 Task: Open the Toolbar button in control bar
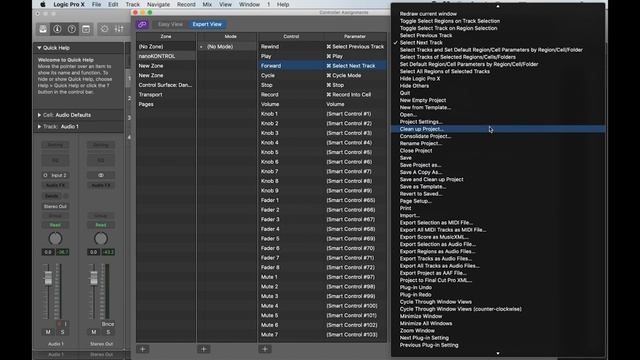(86, 29)
